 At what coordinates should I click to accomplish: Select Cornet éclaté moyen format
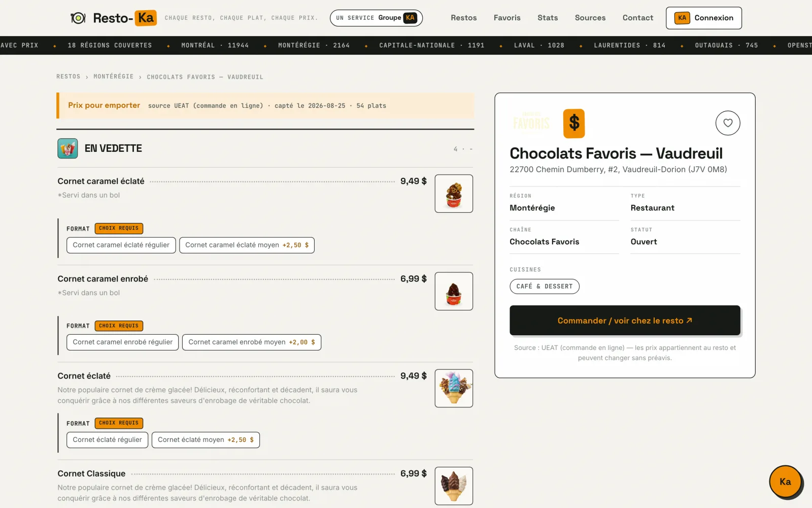(206, 440)
